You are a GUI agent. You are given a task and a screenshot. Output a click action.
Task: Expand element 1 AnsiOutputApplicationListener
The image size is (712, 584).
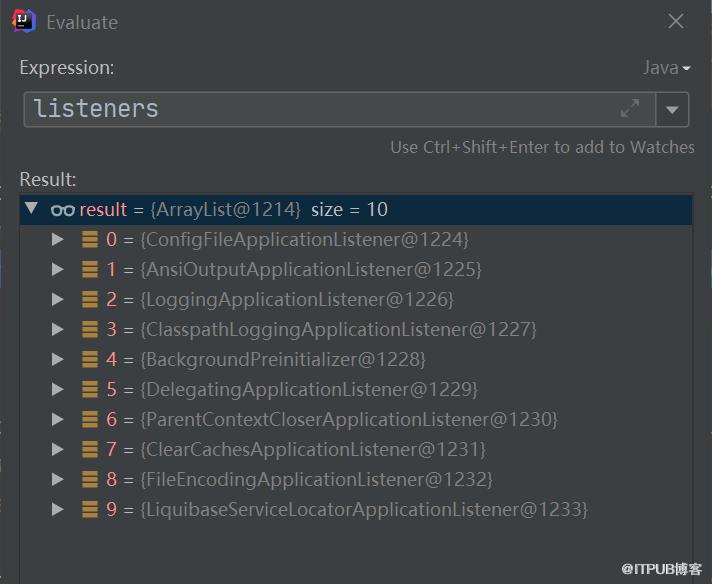(57, 269)
